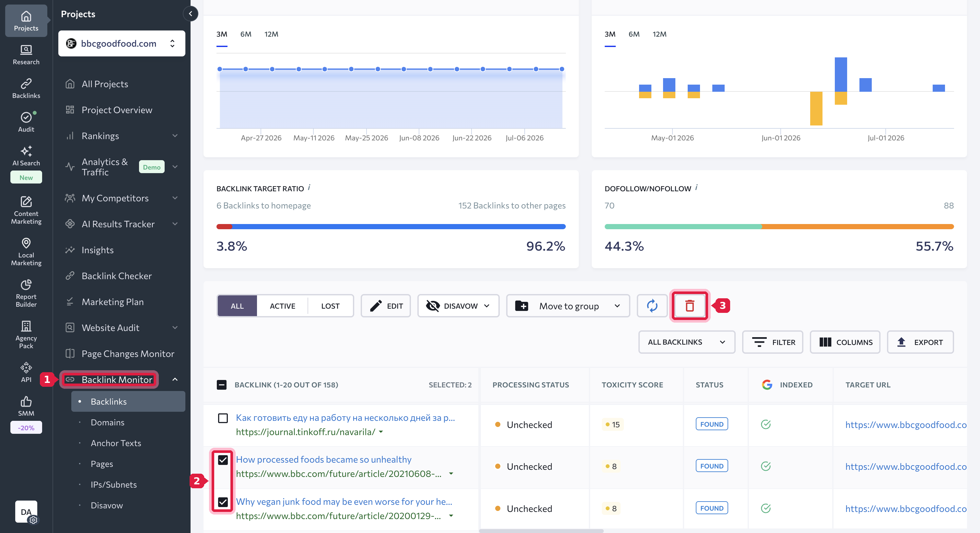Toggle the select-all backlinks header checkbox
Screen dimensions: 980x533
pyautogui.click(x=221, y=385)
